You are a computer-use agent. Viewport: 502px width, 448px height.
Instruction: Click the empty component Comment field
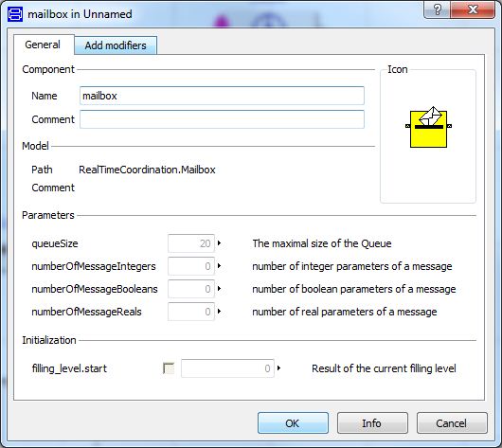pyautogui.click(x=222, y=119)
